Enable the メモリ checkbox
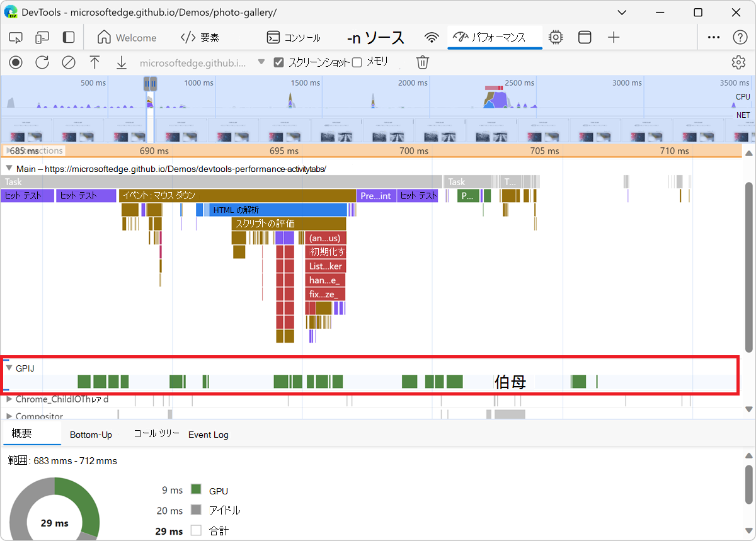This screenshot has height=541, width=756. (x=356, y=62)
